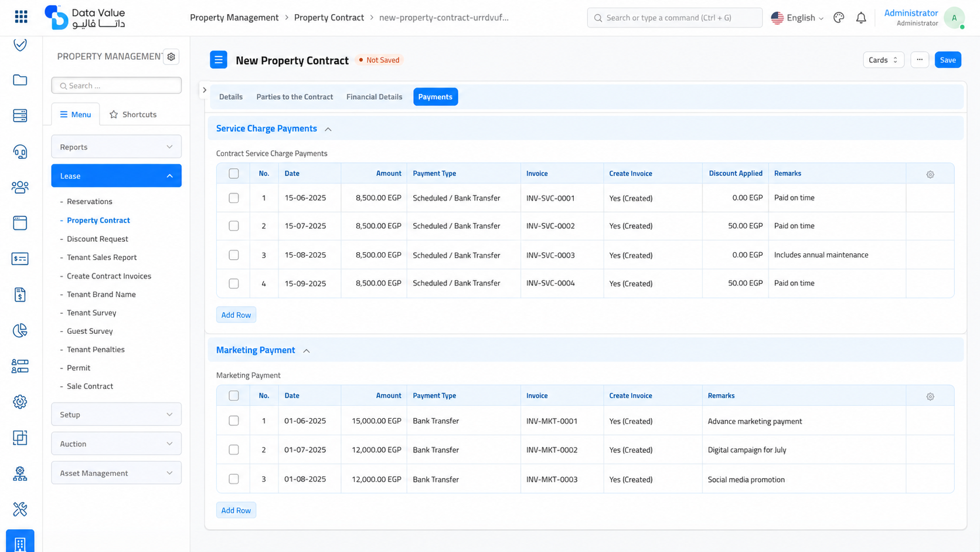Switch to Parties to the Contract tab
The height and width of the screenshot is (552, 980).
coord(295,97)
